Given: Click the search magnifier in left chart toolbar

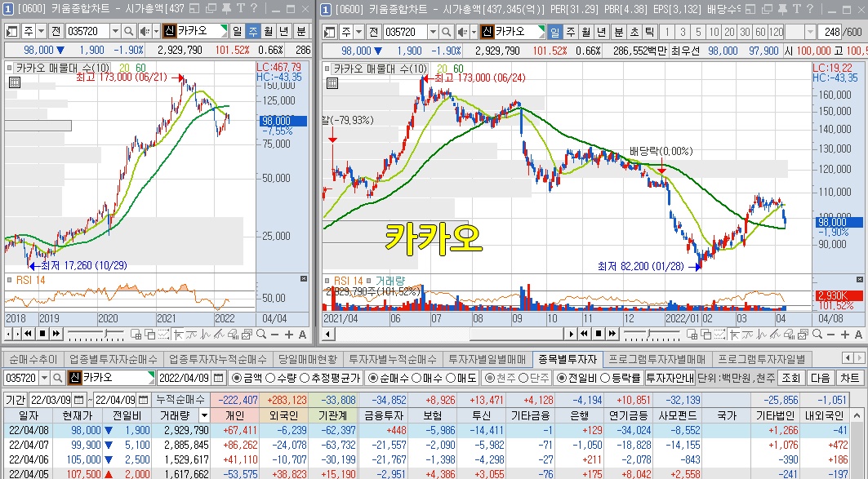Looking at the screenshot, I should tap(128, 31).
